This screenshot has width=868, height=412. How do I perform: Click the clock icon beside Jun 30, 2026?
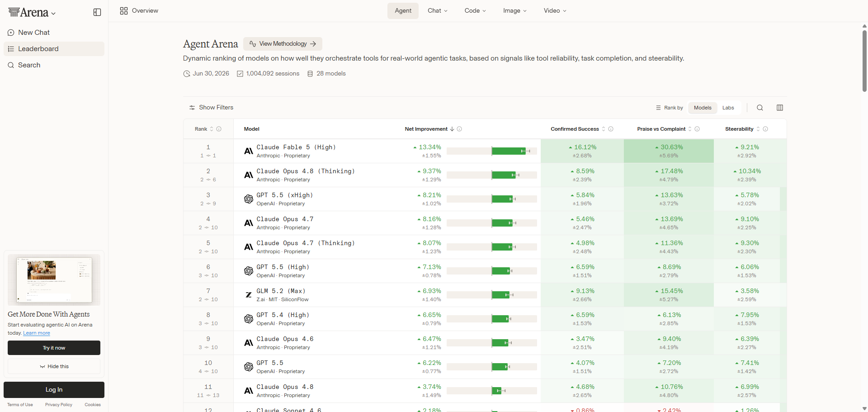tap(187, 74)
